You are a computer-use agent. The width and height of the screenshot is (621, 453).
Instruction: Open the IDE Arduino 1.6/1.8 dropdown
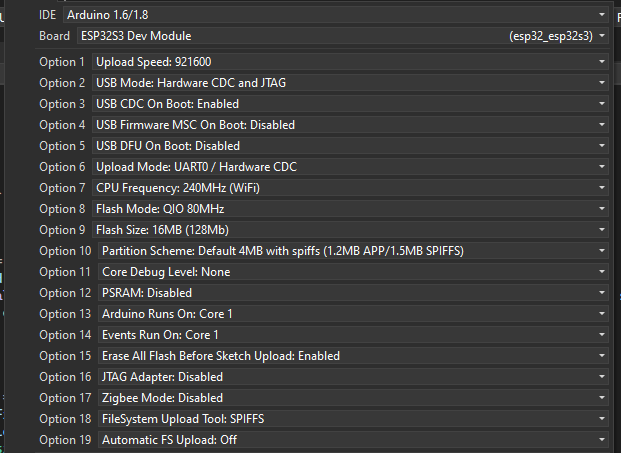[335, 15]
